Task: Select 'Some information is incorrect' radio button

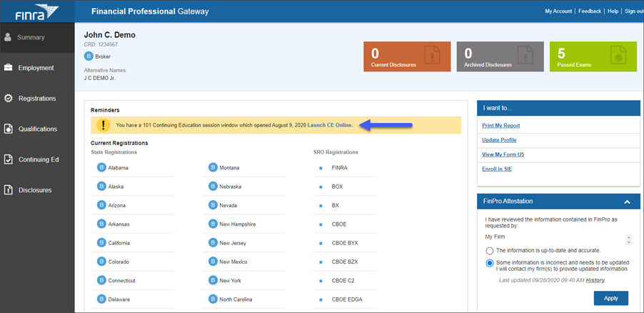Action: click(490, 263)
